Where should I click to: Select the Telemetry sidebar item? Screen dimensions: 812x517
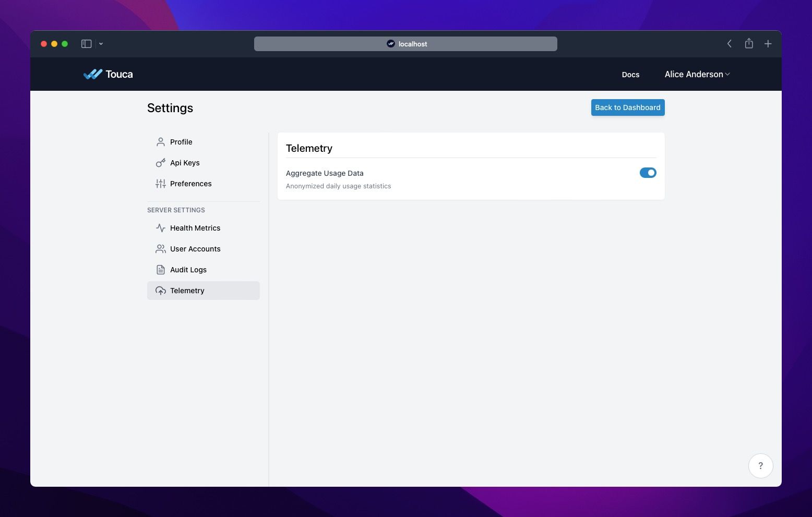204,291
